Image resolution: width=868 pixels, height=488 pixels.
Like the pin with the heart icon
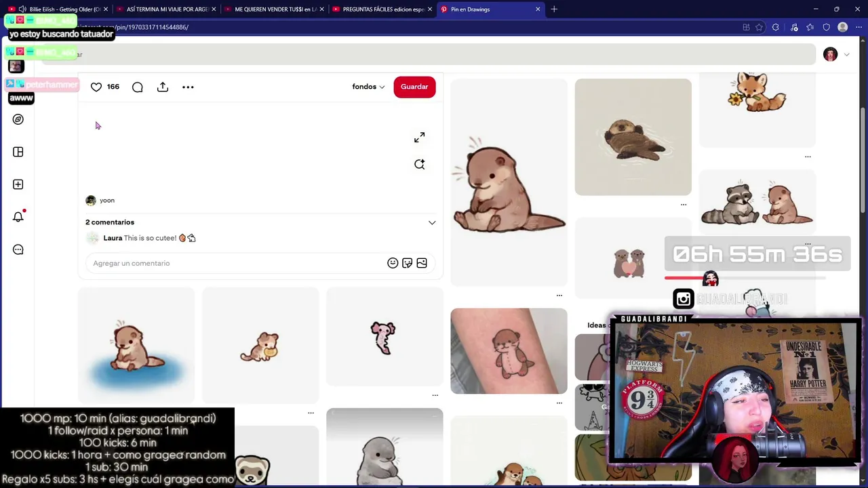[96, 87]
